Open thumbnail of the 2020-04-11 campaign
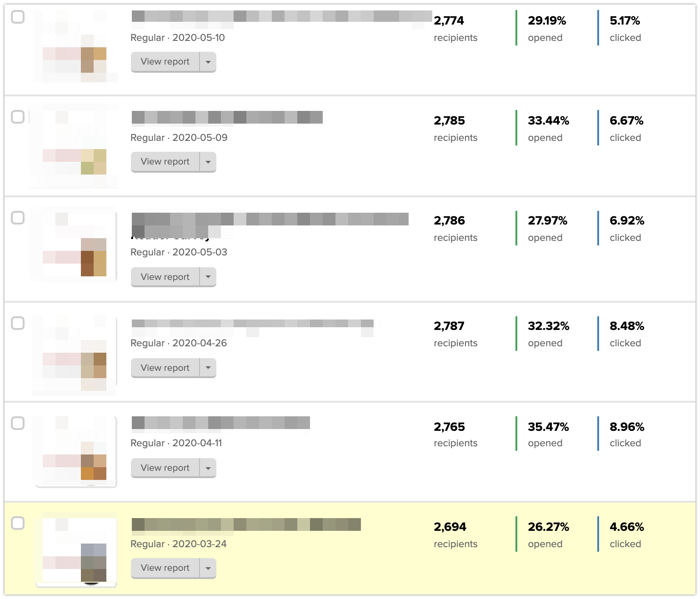Viewport: 700px width, 599px height. point(76,451)
